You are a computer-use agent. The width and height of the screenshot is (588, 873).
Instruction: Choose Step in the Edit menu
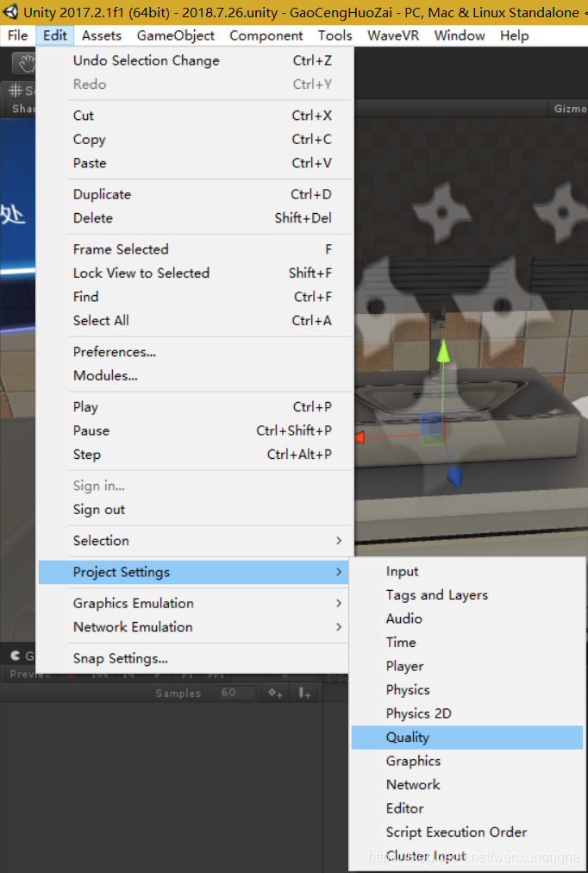[194, 455]
